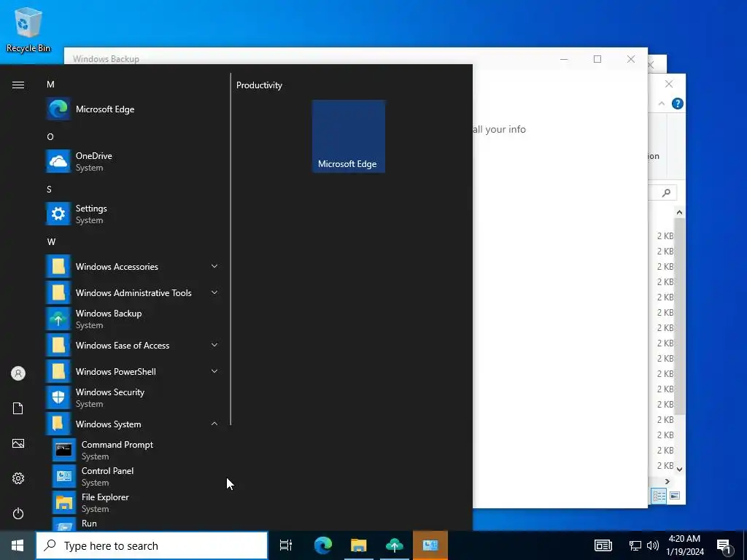Switch to Control Panel on taskbar
This screenshot has height=560, width=747.
pyautogui.click(x=430, y=545)
